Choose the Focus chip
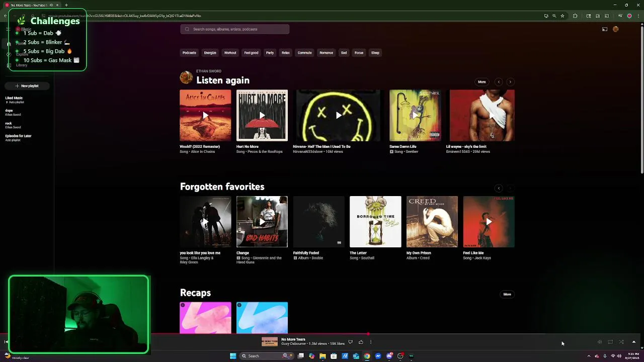The width and height of the screenshot is (644, 362). tap(359, 53)
